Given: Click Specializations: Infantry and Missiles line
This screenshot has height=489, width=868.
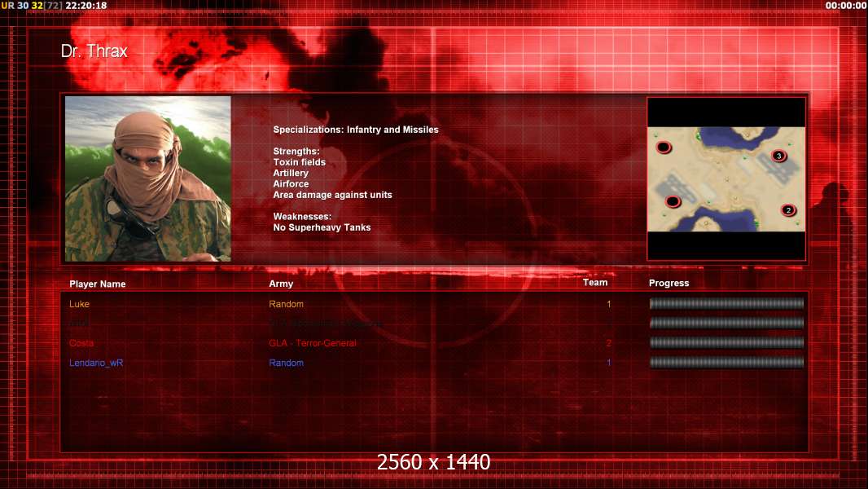Looking at the screenshot, I should (355, 130).
